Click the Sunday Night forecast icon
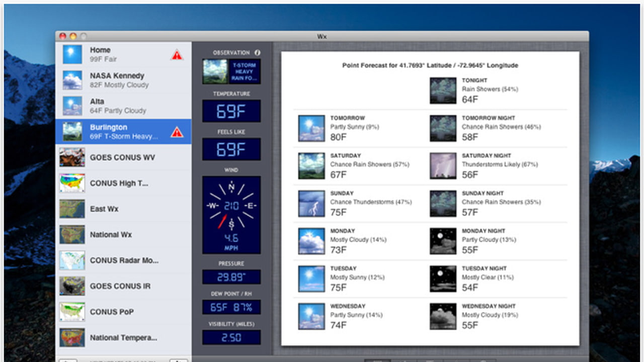Screen dimensions: 644x362 tap(443, 204)
